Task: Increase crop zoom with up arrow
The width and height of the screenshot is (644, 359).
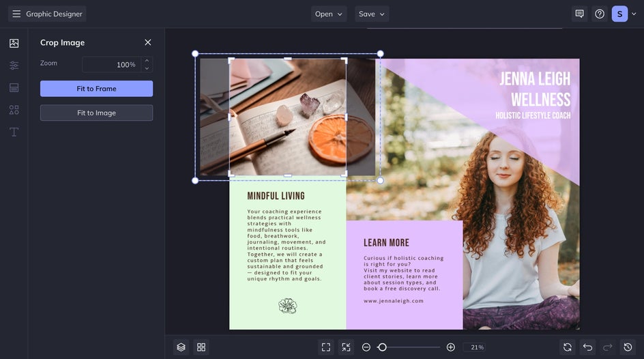Action: coord(147,61)
